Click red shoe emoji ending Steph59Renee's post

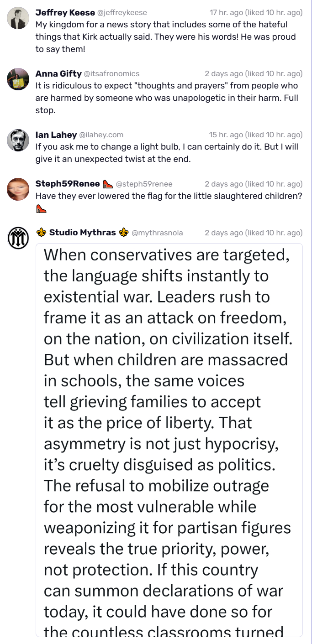(41, 209)
